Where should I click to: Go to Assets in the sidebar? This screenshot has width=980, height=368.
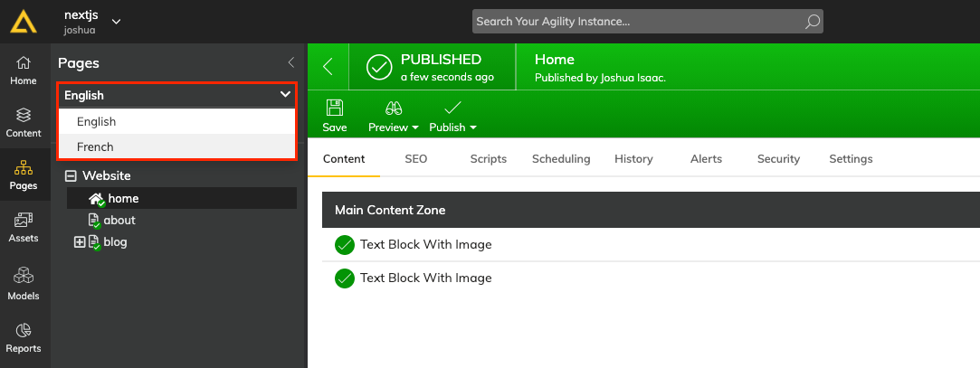pos(24,228)
